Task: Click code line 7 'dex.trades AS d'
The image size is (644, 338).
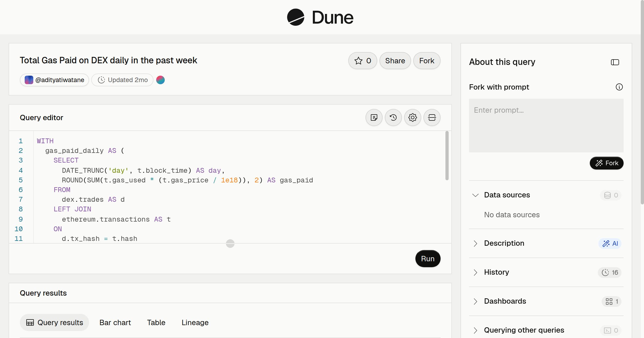Action: coord(93,200)
